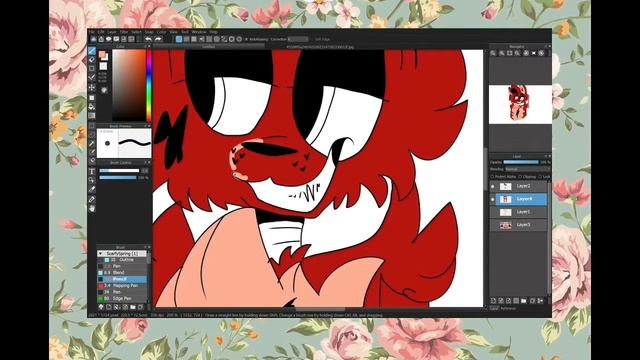Open the Filter menu

point(124,32)
